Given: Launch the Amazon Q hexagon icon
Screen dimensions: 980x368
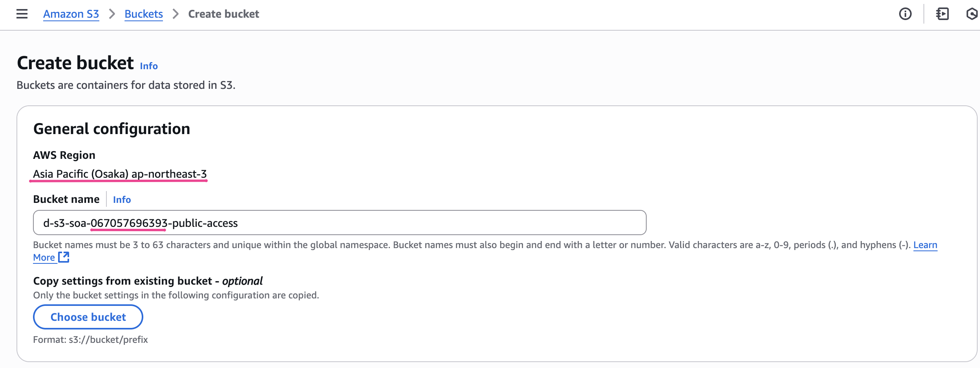Looking at the screenshot, I should 971,14.
